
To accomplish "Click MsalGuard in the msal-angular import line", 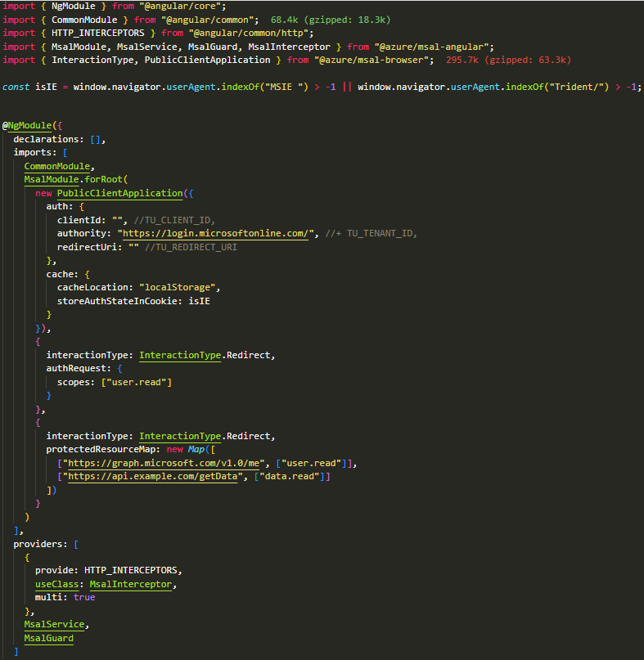I will tap(212, 47).
